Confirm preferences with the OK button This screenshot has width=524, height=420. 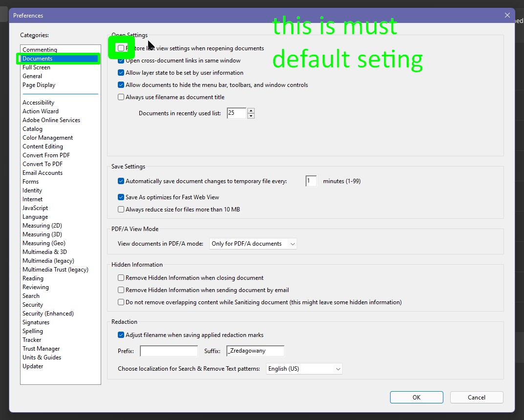[416, 397]
